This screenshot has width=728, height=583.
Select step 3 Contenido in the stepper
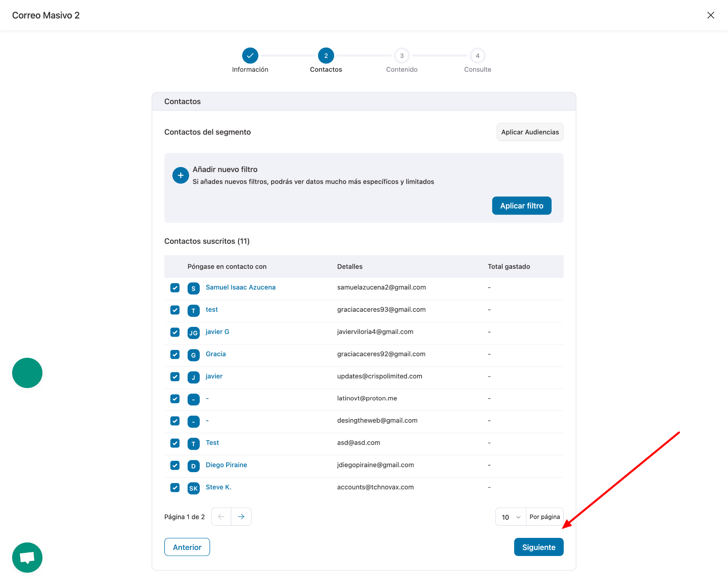[x=402, y=56]
